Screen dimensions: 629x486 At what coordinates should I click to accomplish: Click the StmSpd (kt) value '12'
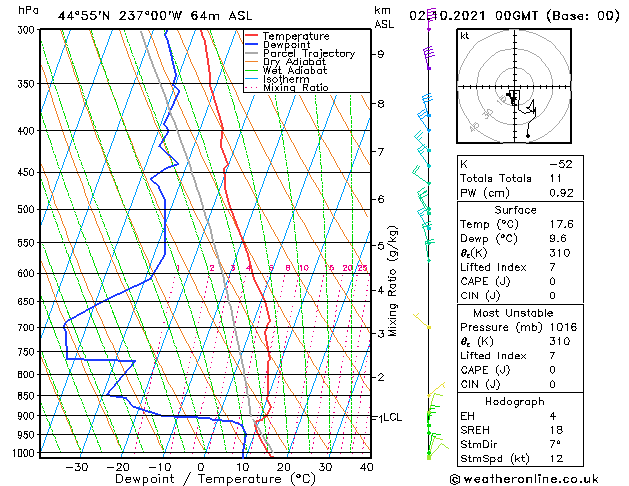[556, 459]
